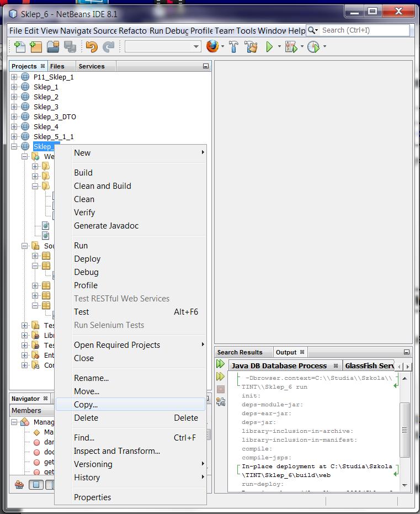Choose Clean and Build in context menu

tap(130, 186)
